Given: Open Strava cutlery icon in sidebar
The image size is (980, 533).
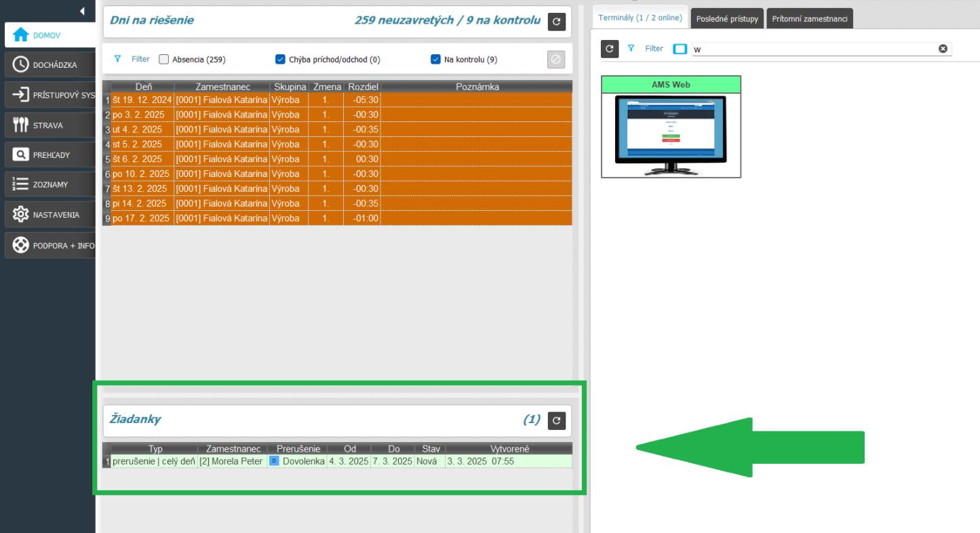Looking at the screenshot, I should click(21, 125).
